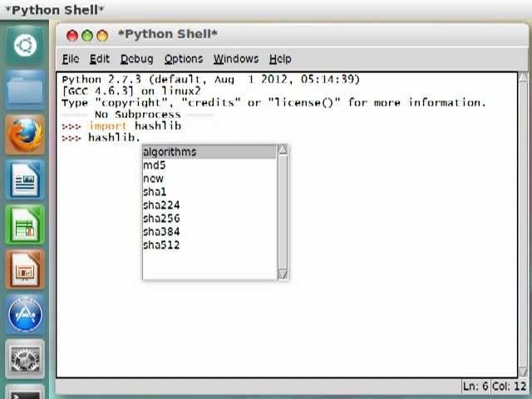Screen dimensions: 532x399
Task: Click the autocomplete list's scroll down arrow
Action: coord(283,274)
